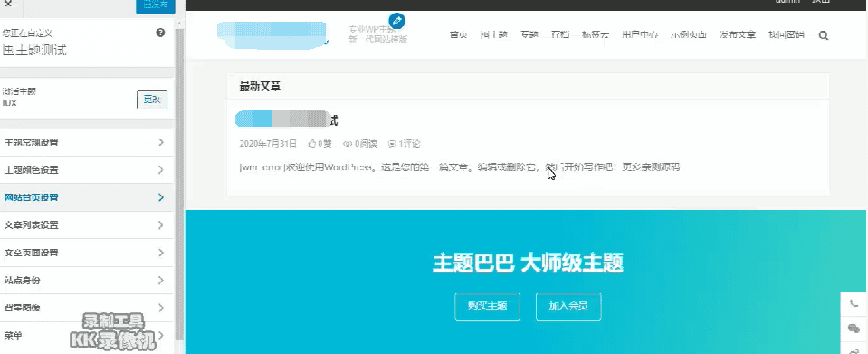Open 菜单 section
This screenshot has width=868, height=354.
click(x=88, y=336)
